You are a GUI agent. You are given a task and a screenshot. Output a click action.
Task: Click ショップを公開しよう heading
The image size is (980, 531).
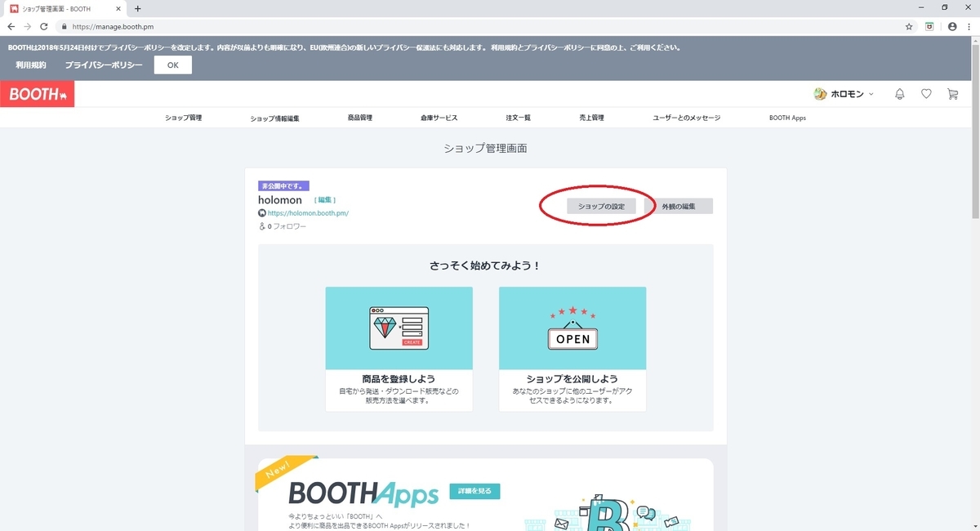[572, 379]
